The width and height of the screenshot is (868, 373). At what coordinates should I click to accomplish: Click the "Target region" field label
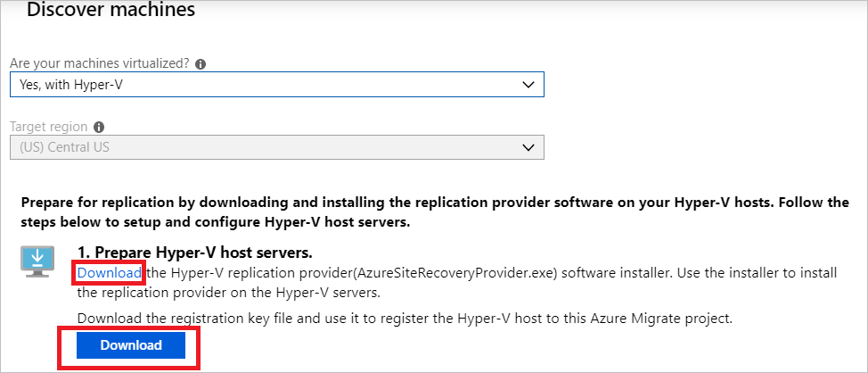pyautogui.click(x=50, y=127)
